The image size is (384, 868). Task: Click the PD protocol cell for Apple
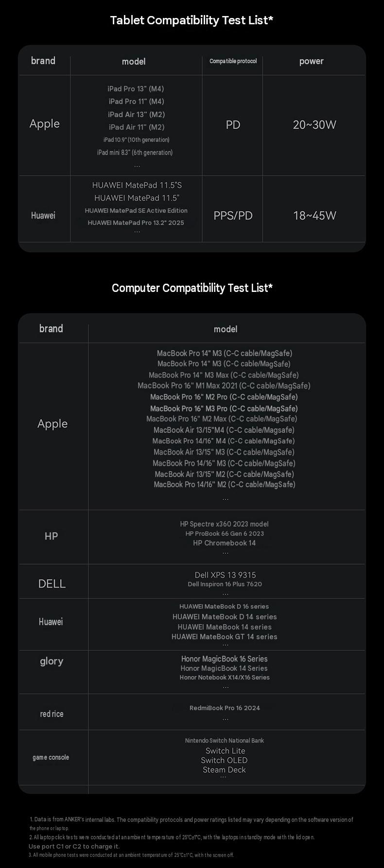[x=233, y=125]
